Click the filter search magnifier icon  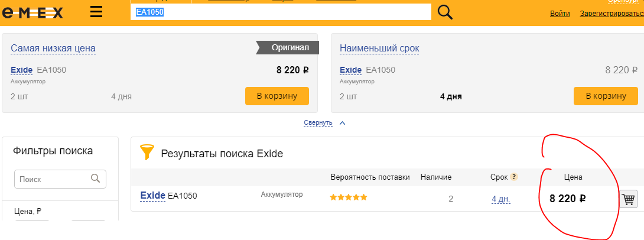coord(95,179)
